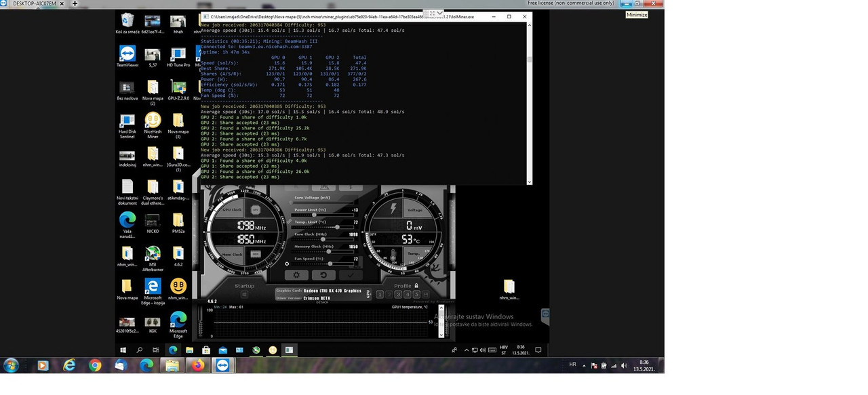The image size is (868, 395).
Task: Open the Hard Disk Sentinel desktop shortcut
Action: click(x=127, y=125)
